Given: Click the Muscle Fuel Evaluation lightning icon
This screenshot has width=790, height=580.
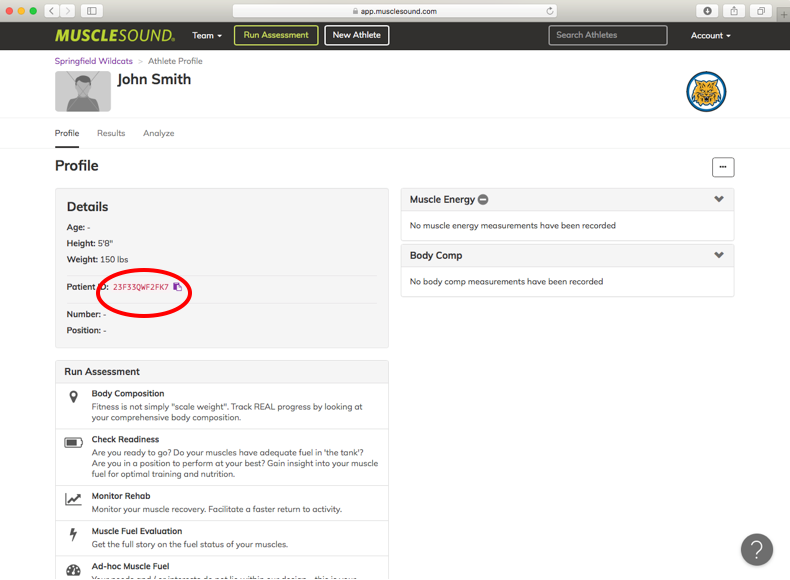Looking at the screenshot, I should point(74,534).
